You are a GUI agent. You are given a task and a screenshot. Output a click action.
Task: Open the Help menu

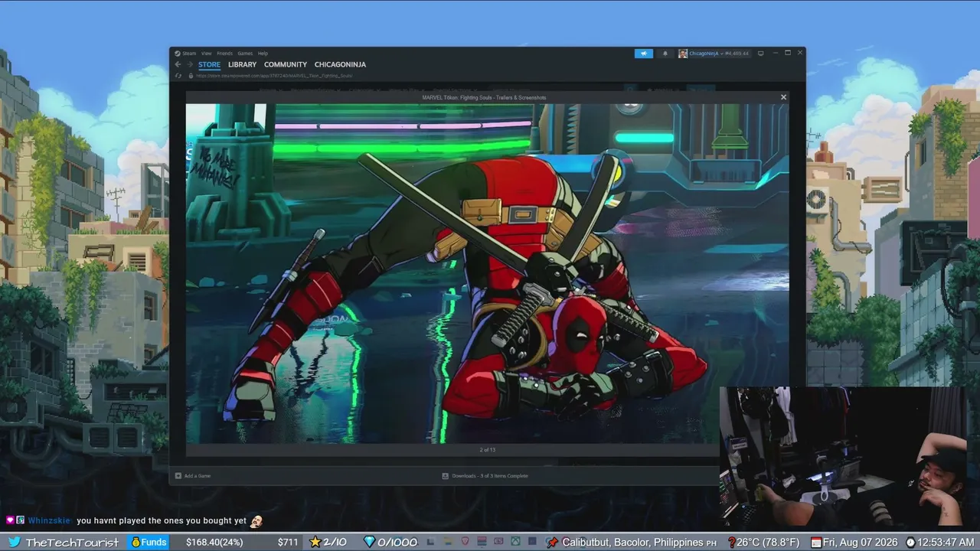pos(263,54)
